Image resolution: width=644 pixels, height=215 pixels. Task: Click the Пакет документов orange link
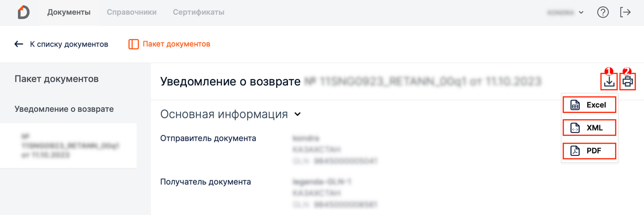176,44
